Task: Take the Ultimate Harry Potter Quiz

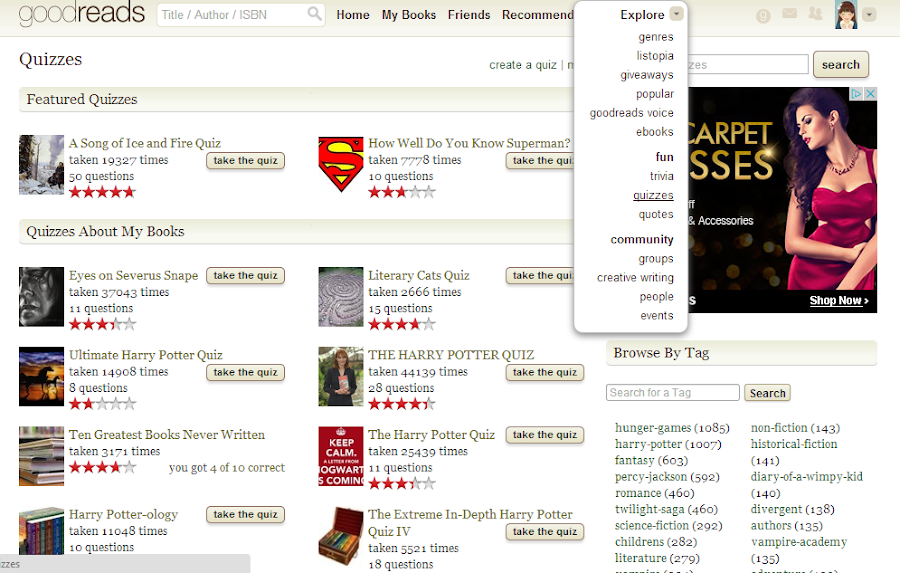Action: point(245,373)
